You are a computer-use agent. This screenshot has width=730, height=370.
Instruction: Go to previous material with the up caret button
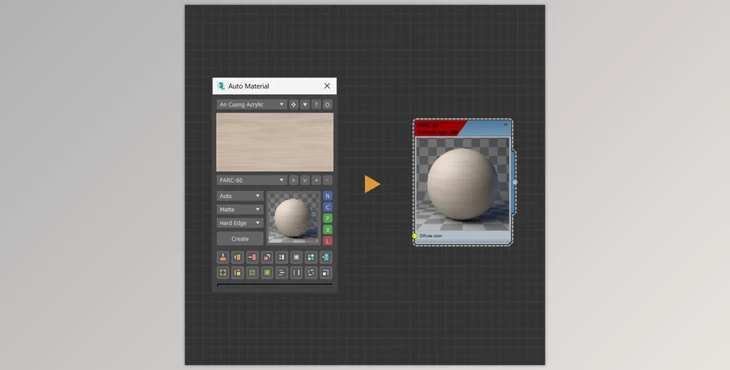293,180
